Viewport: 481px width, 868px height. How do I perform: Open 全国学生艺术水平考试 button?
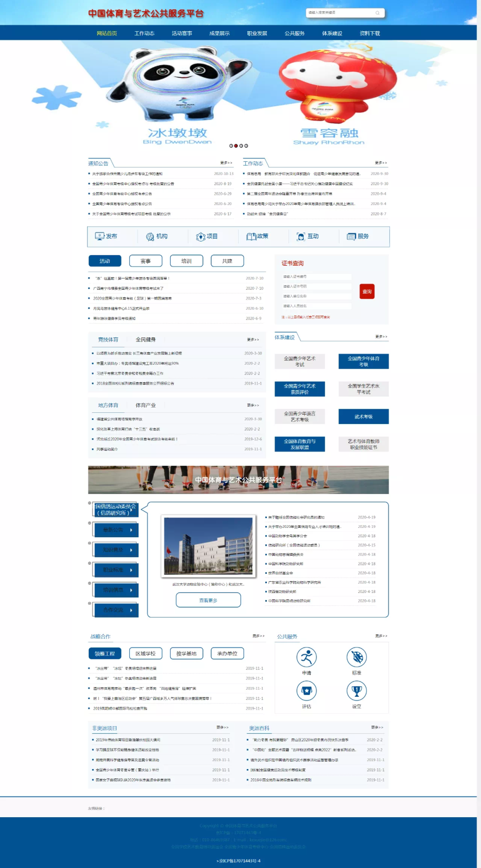point(363,389)
